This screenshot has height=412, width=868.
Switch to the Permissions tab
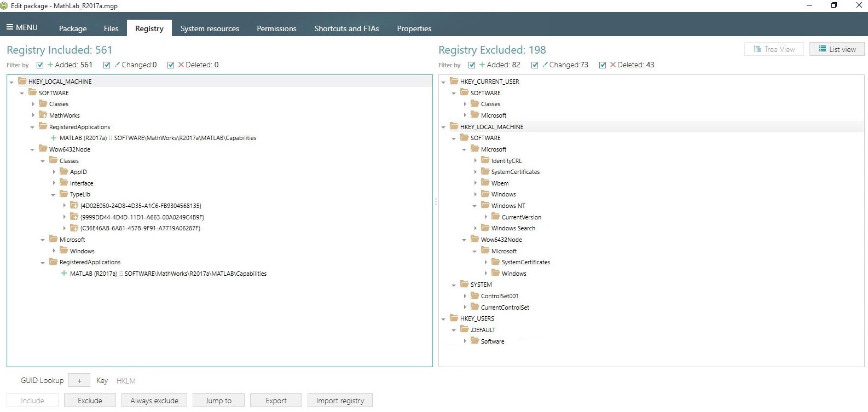276,28
